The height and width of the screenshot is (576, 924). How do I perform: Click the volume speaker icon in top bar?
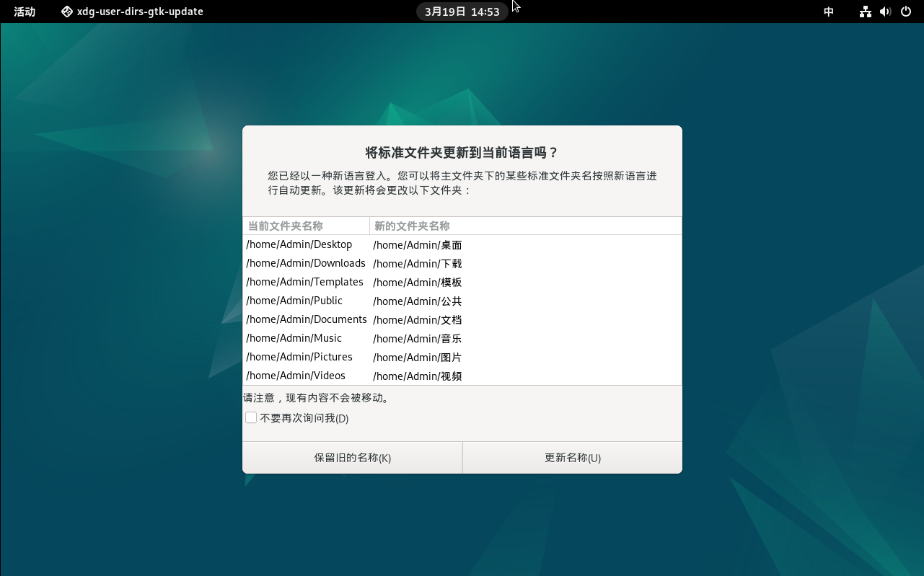tap(886, 12)
